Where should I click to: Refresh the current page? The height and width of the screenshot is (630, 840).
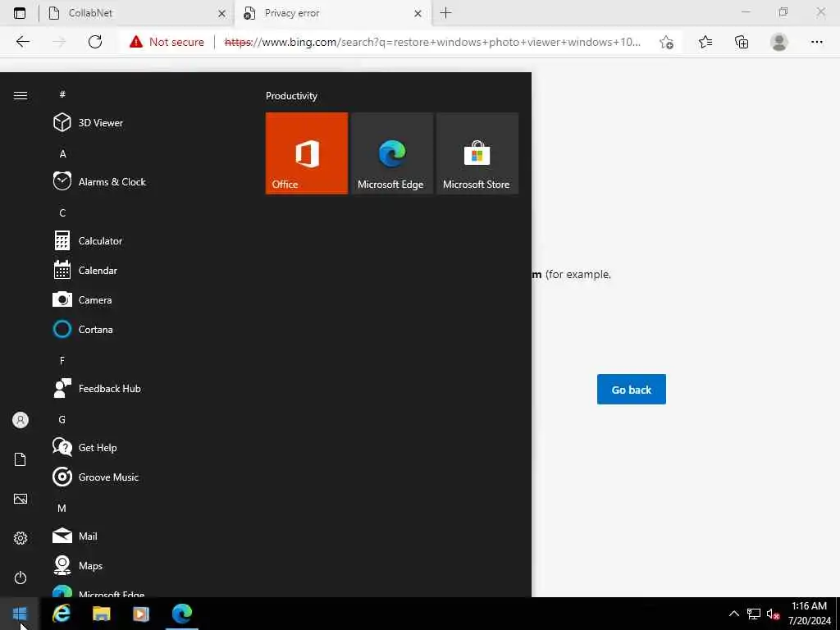tap(95, 42)
